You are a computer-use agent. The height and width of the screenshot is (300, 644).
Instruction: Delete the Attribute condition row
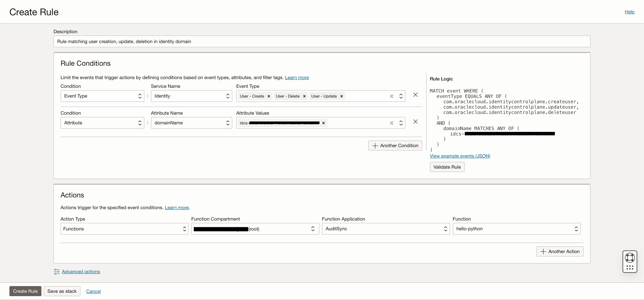pyautogui.click(x=415, y=122)
